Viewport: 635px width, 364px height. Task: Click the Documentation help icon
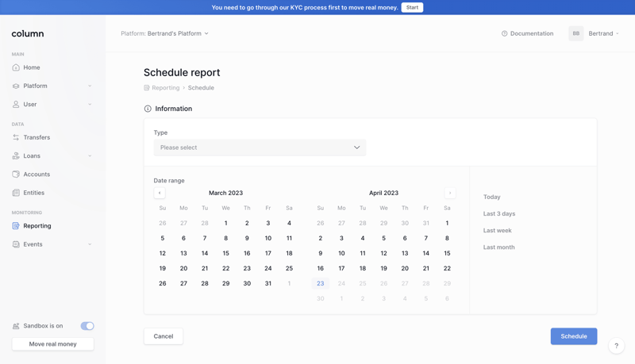pos(504,33)
